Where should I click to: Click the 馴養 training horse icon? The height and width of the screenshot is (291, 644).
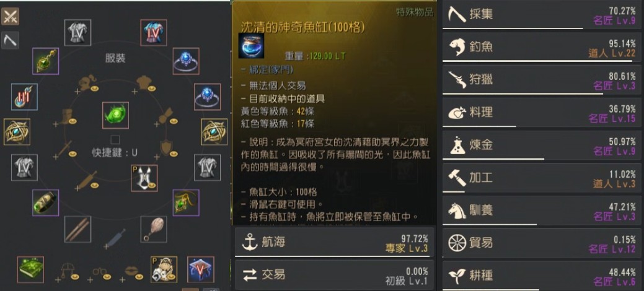click(457, 211)
